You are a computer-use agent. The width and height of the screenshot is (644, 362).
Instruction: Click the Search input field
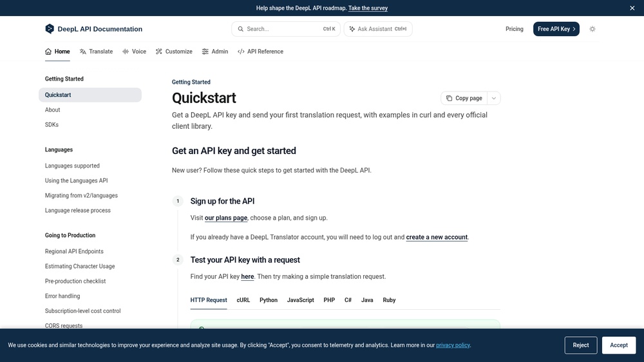point(286,29)
